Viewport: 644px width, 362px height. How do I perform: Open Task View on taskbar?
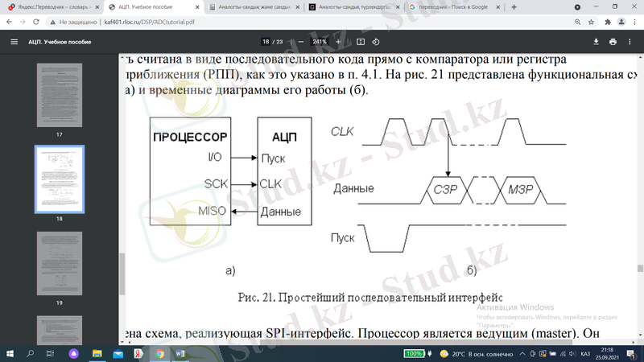50,353
